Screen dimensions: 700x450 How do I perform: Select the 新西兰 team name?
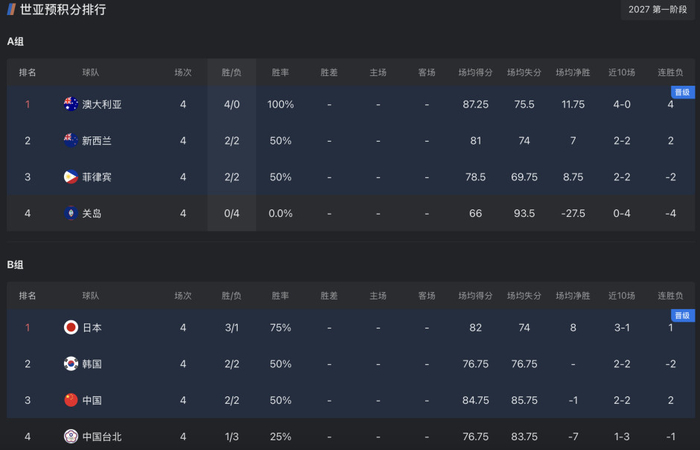pos(97,141)
